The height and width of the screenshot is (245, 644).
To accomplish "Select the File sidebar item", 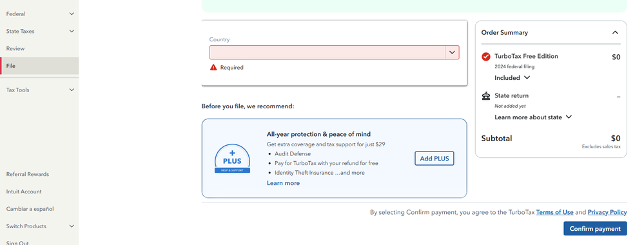I will (x=39, y=66).
